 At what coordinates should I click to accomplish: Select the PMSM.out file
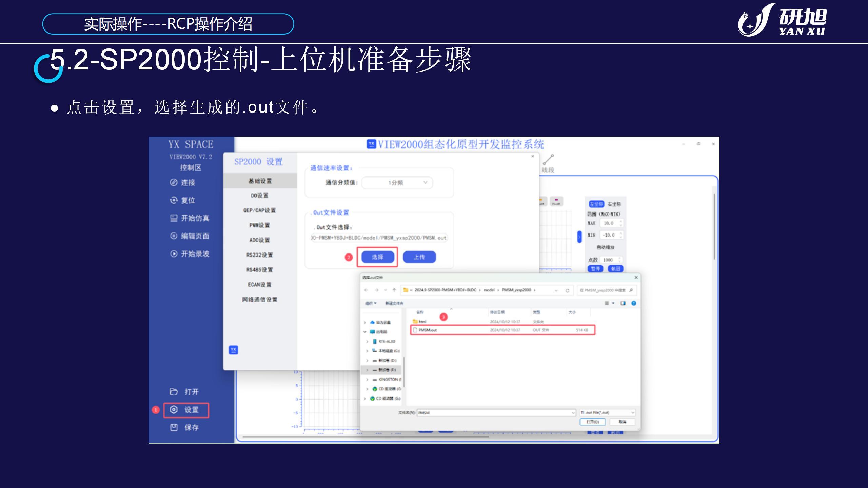point(502,330)
